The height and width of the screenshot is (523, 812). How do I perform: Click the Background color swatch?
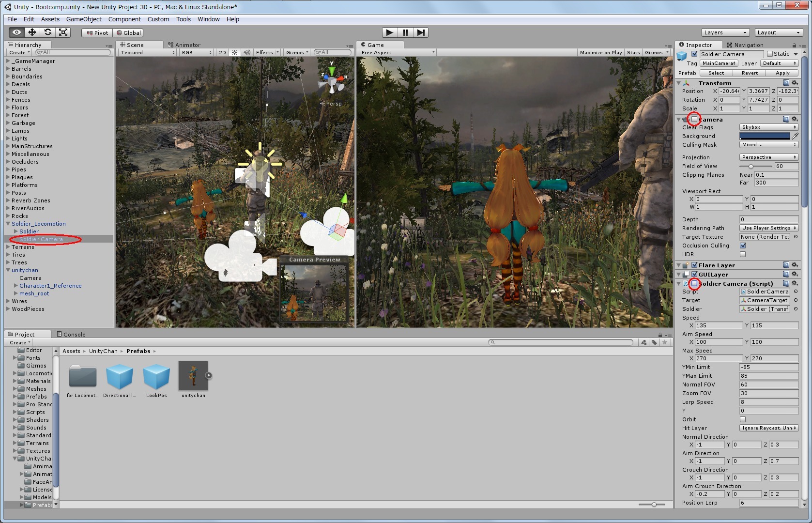(x=764, y=136)
